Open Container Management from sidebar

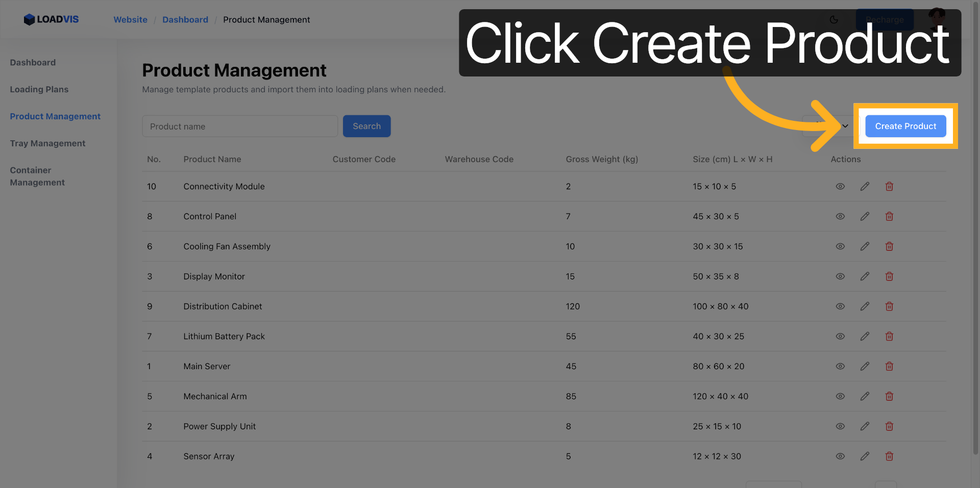click(x=37, y=176)
